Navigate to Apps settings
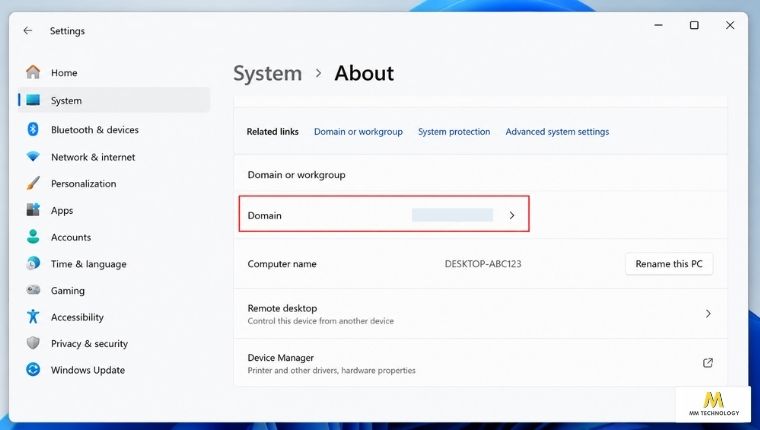760x430 pixels. click(114, 210)
